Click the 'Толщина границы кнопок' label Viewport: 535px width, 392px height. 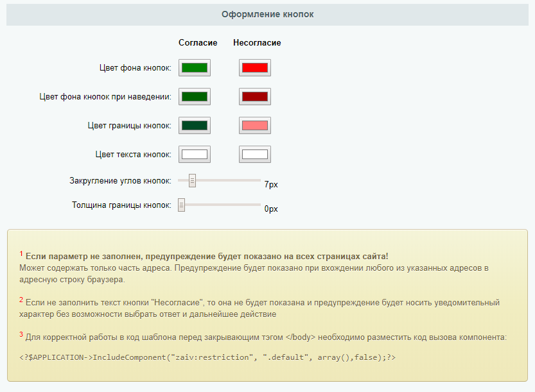(x=121, y=205)
